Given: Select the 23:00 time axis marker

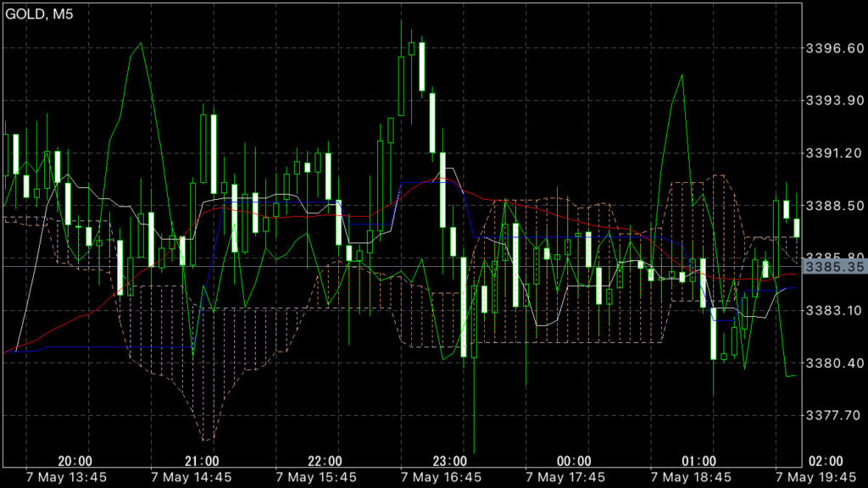Looking at the screenshot, I should point(450,461).
